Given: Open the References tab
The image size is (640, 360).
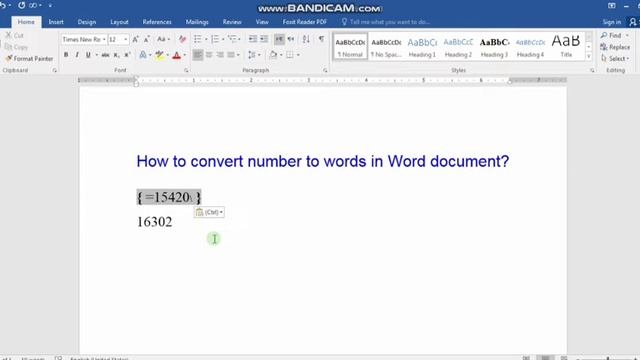Looking at the screenshot, I should 157,22.
